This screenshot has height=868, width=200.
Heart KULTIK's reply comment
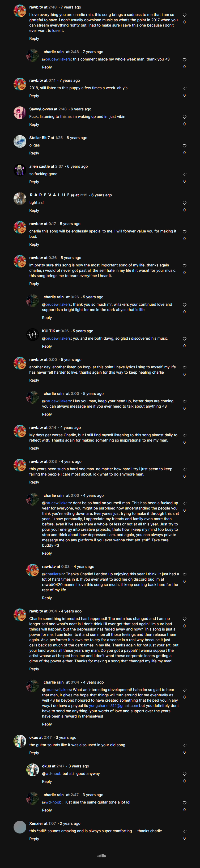185,339
